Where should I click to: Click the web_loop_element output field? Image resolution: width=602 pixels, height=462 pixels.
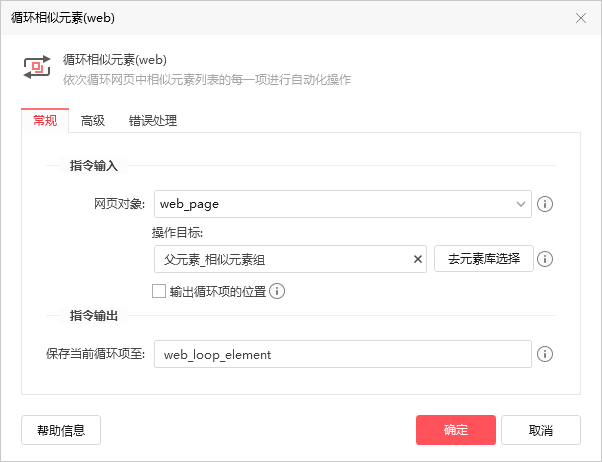click(x=342, y=354)
